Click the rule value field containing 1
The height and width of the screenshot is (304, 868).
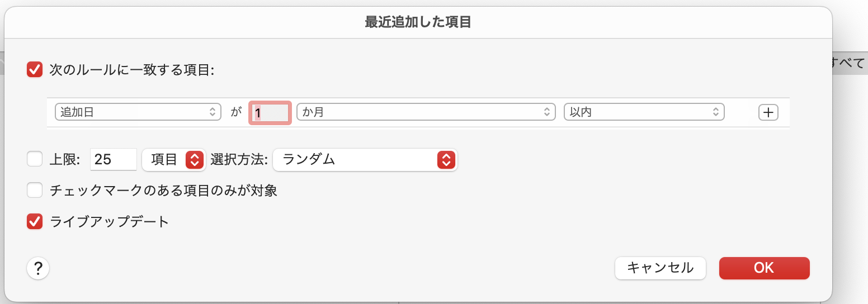[x=271, y=112]
